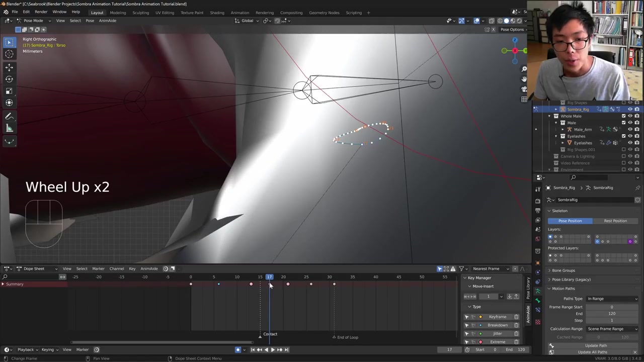644x362 pixels.
Task: Select the Move tool
Action: (x=9, y=67)
